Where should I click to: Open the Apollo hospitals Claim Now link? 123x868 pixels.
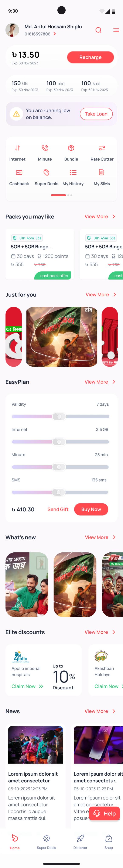coord(27,686)
